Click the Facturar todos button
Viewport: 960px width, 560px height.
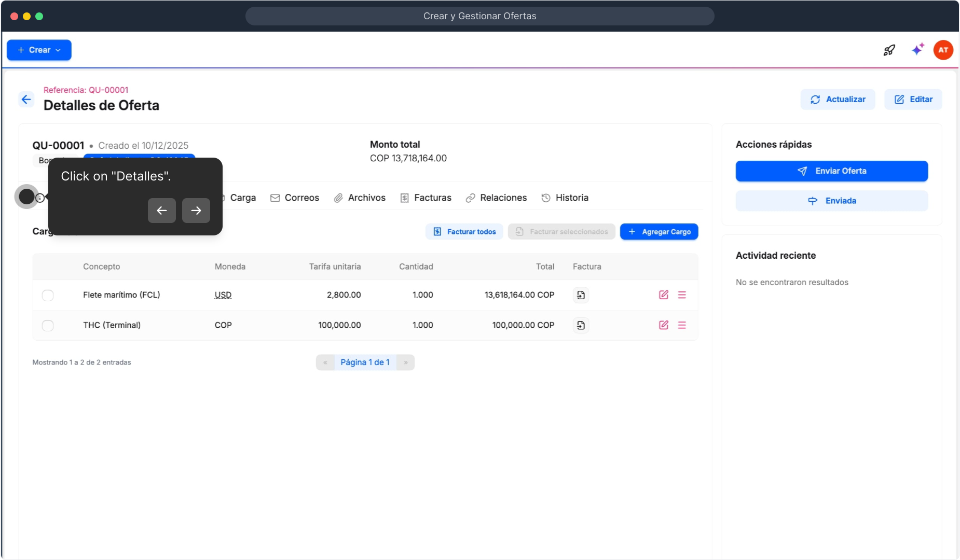click(x=464, y=232)
